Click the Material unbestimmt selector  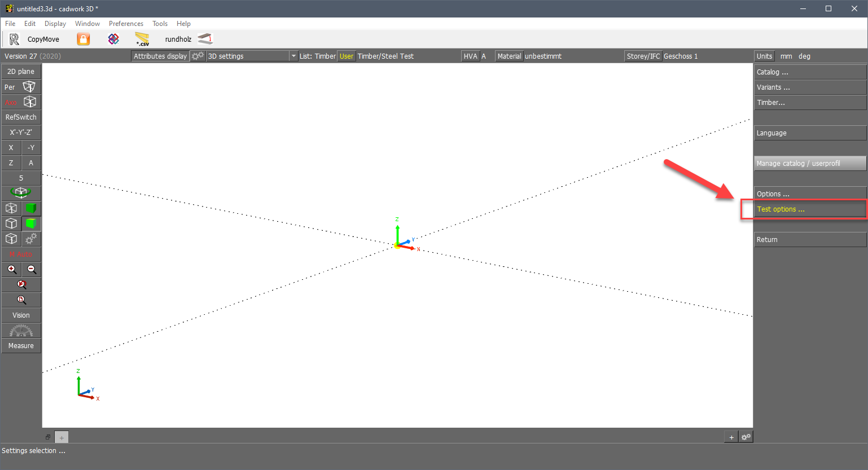click(x=508, y=56)
